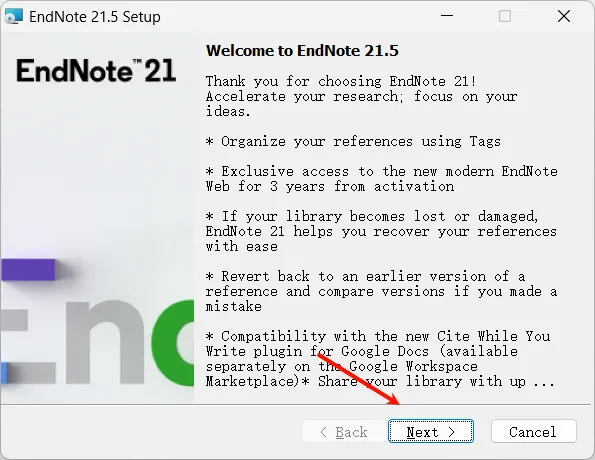Click the EndNote installer icon in title bar
This screenshot has width=595, height=460.
click(x=14, y=17)
